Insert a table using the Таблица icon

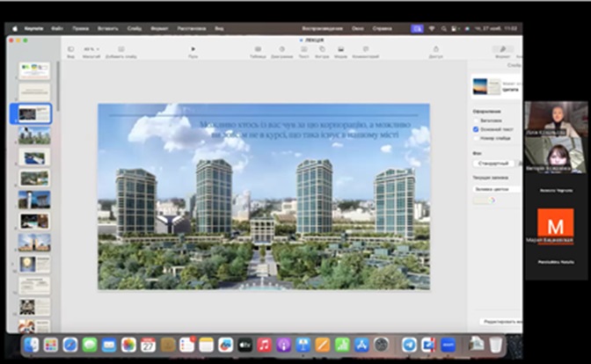[x=257, y=49]
